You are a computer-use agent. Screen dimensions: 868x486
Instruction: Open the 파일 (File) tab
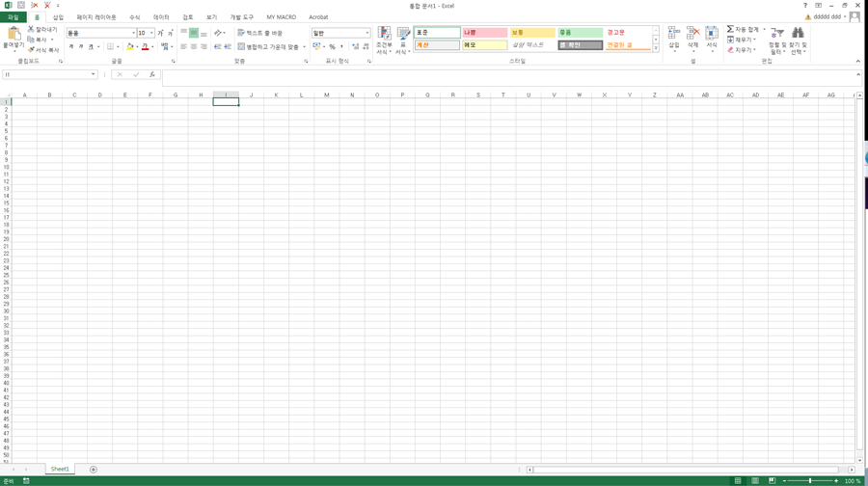point(14,17)
